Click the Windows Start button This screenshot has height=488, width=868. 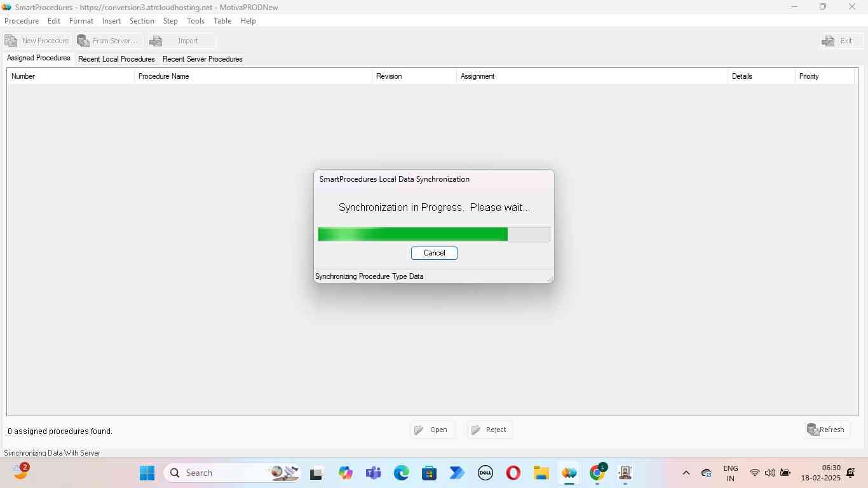(147, 473)
